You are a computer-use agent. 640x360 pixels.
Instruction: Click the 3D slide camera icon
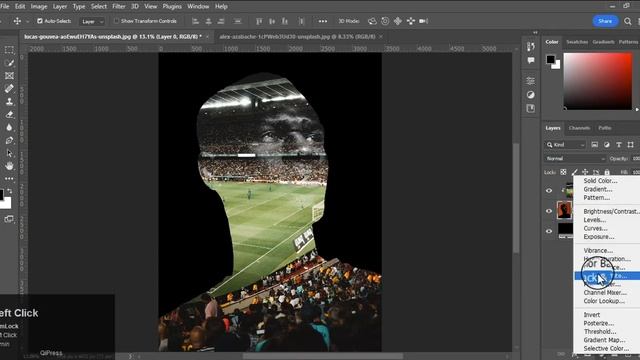[411, 21]
